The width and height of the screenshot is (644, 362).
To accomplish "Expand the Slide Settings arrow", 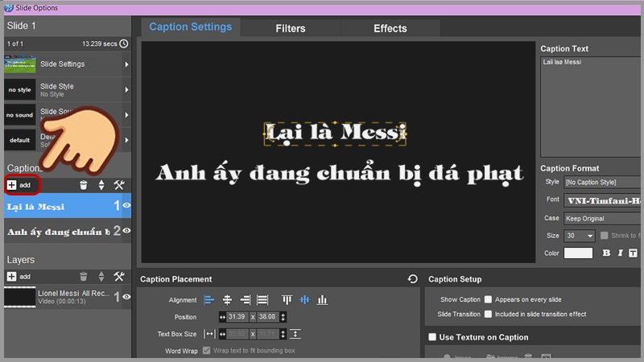I will click(126, 64).
